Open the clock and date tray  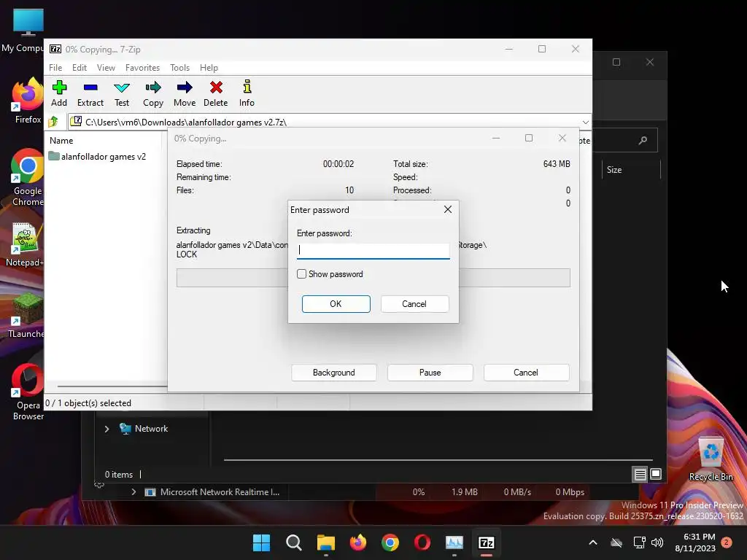(695, 542)
